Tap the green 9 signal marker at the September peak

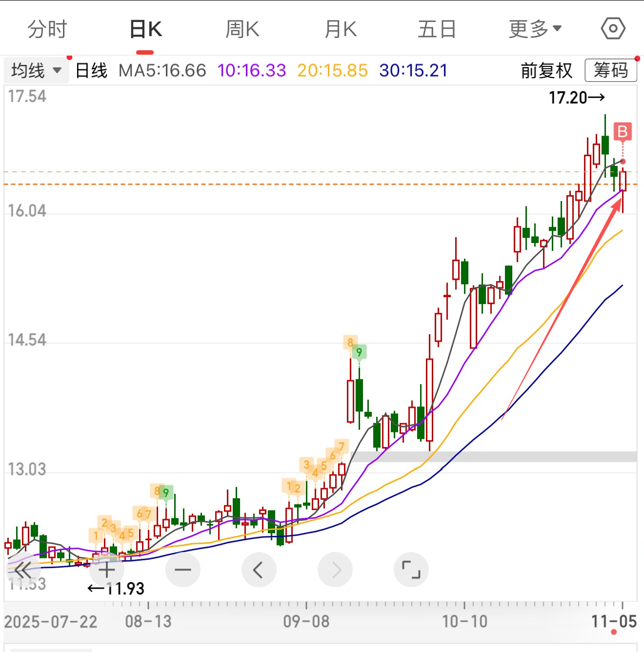tap(359, 352)
